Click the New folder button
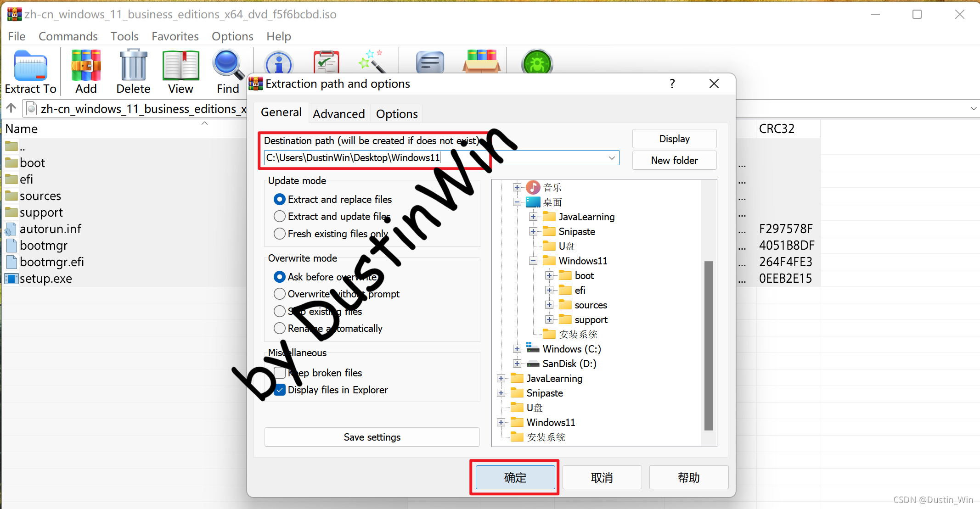The width and height of the screenshot is (980, 509). pyautogui.click(x=674, y=160)
